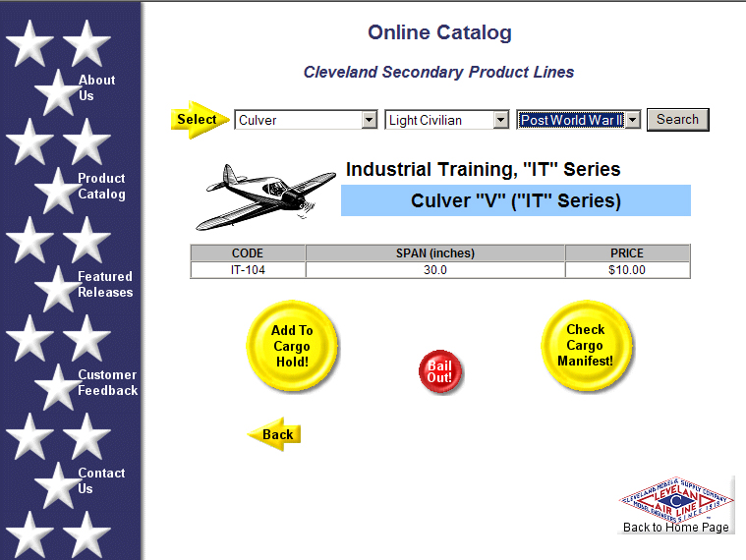This screenshot has height=560, width=746.
Task: Click the yellow Select arrow
Action: [200, 120]
